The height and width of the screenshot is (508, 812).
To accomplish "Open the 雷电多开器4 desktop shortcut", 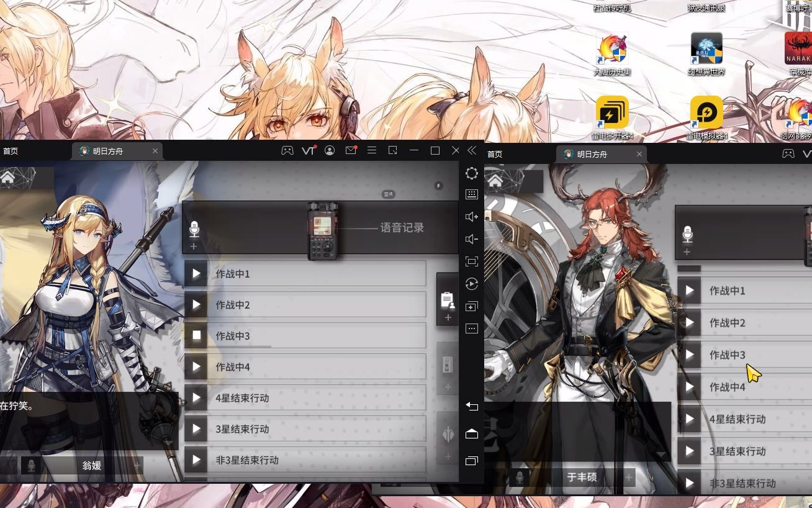I will pyautogui.click(x=612, y=118).
